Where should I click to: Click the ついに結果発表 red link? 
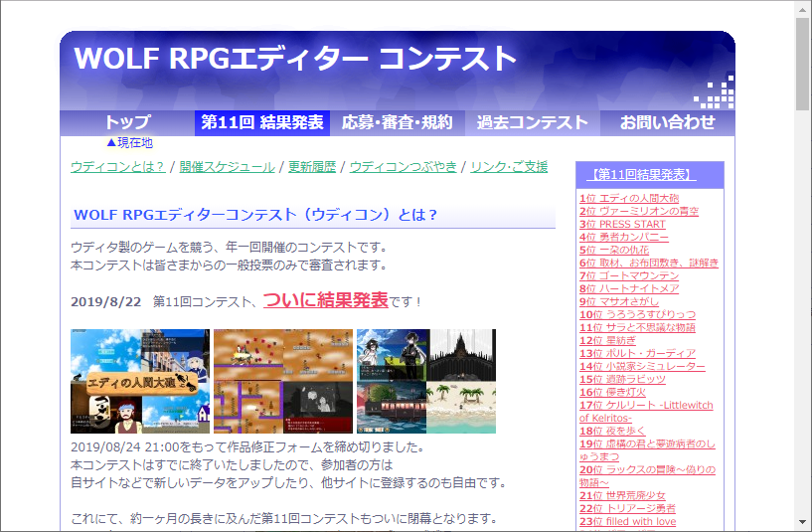point(326,300)
